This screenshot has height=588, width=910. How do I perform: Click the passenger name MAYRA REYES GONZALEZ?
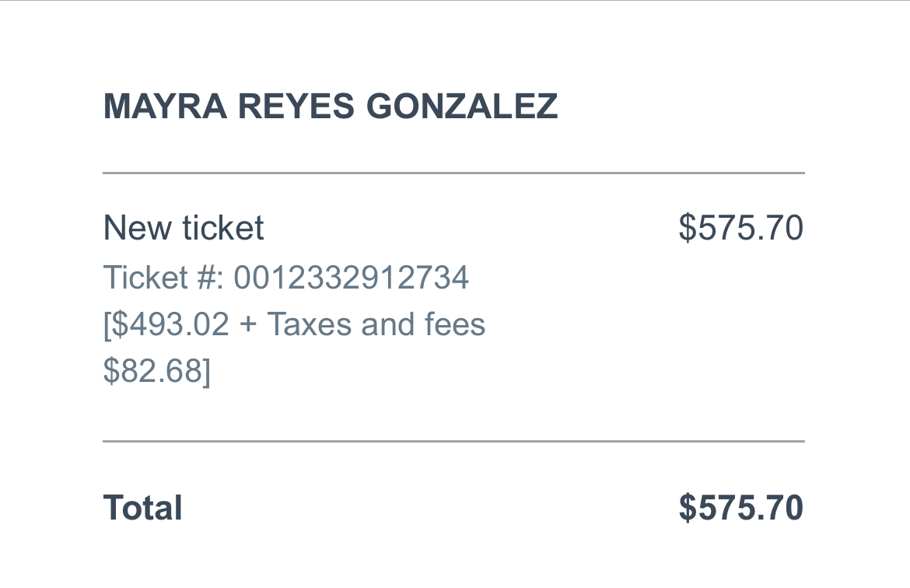(331, 107)
